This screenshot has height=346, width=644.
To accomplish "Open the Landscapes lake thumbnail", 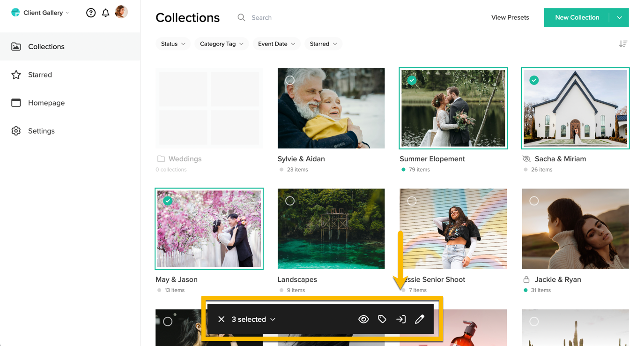I will click(331, 229).
